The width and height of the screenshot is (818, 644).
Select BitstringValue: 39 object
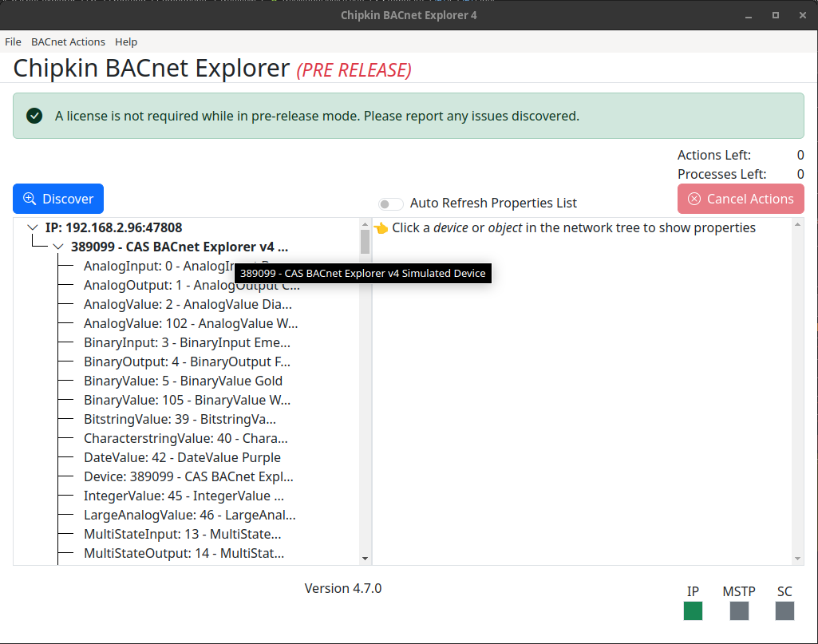click(180, 419)
